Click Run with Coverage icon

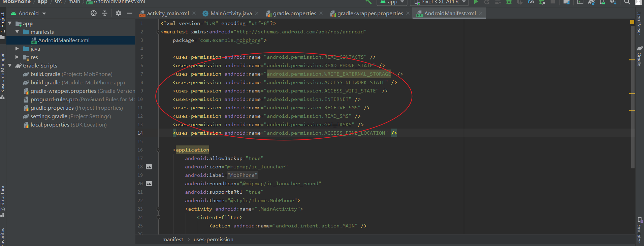(x=520, y=2)
